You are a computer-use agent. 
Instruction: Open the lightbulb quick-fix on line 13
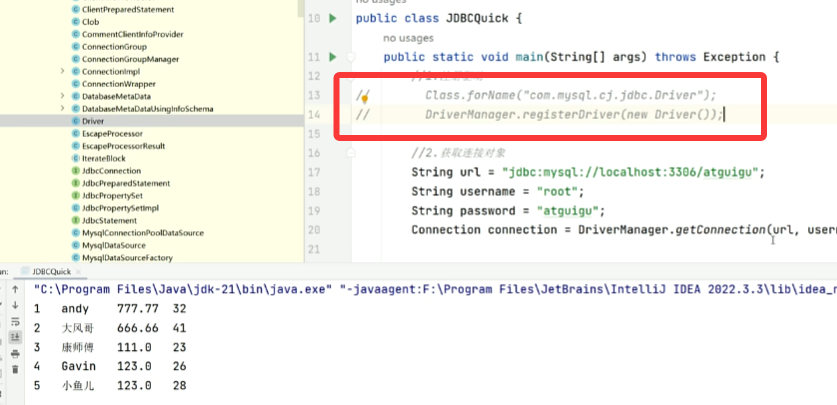coord(365,98)
